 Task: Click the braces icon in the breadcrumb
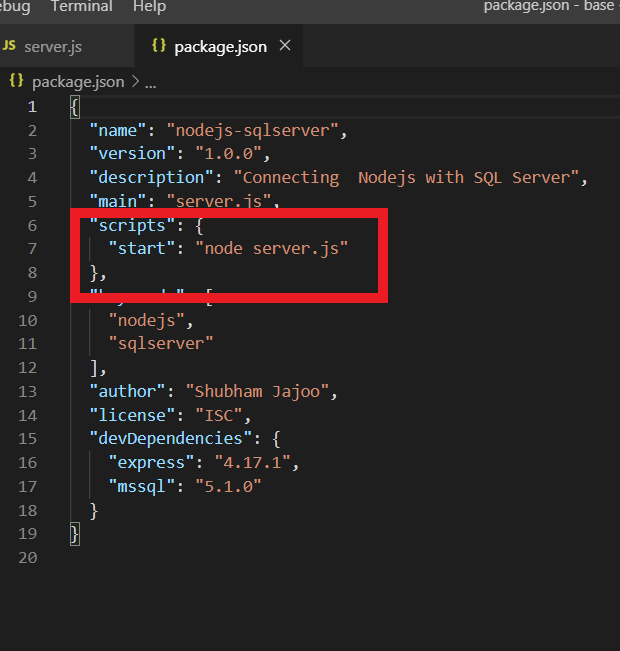[16, 80]
